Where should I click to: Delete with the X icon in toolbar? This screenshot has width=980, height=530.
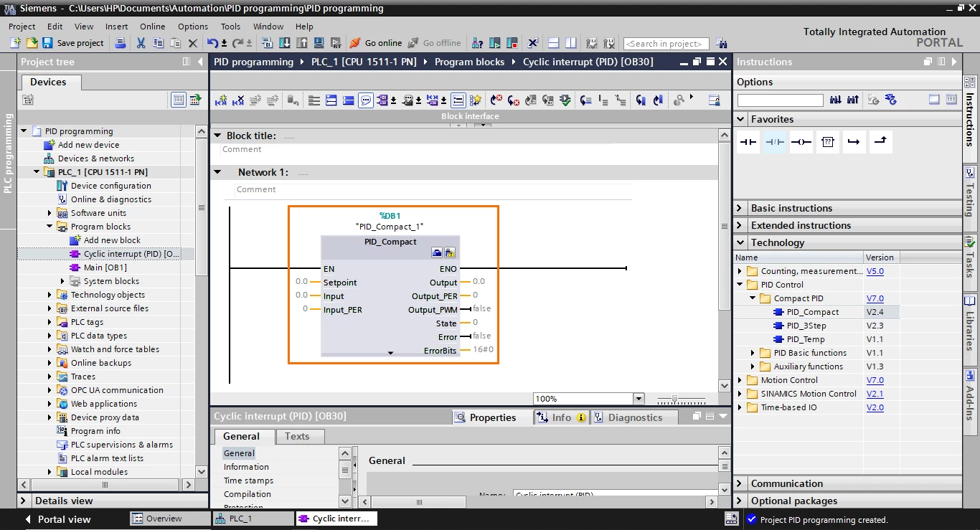(x=193, y=43)
